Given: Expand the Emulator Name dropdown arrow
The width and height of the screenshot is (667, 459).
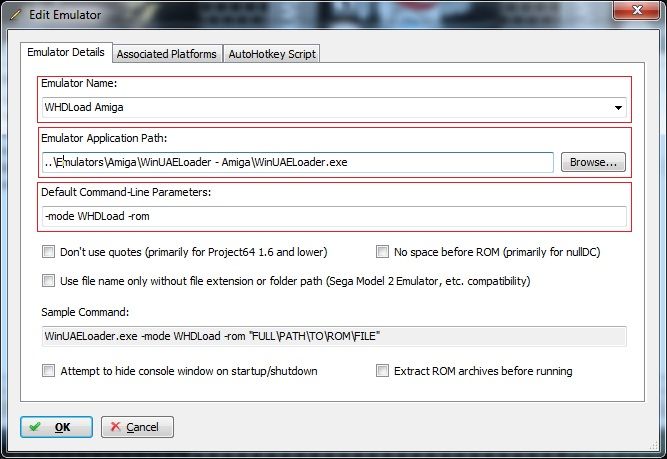Looking at the screenshot, I should [x=619, y=107].
